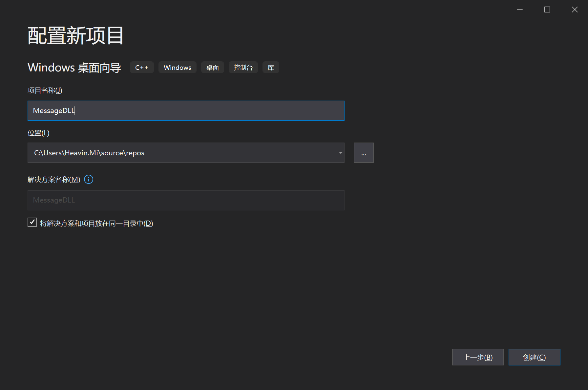Click the 创建(C) create button

click(x=535, y=357)
